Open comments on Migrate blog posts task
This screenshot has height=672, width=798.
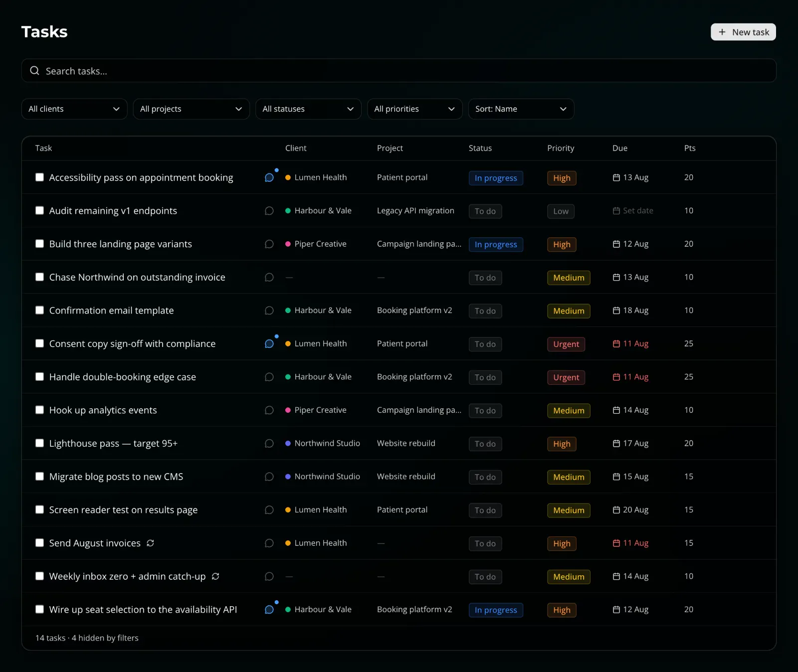(269, 477)
